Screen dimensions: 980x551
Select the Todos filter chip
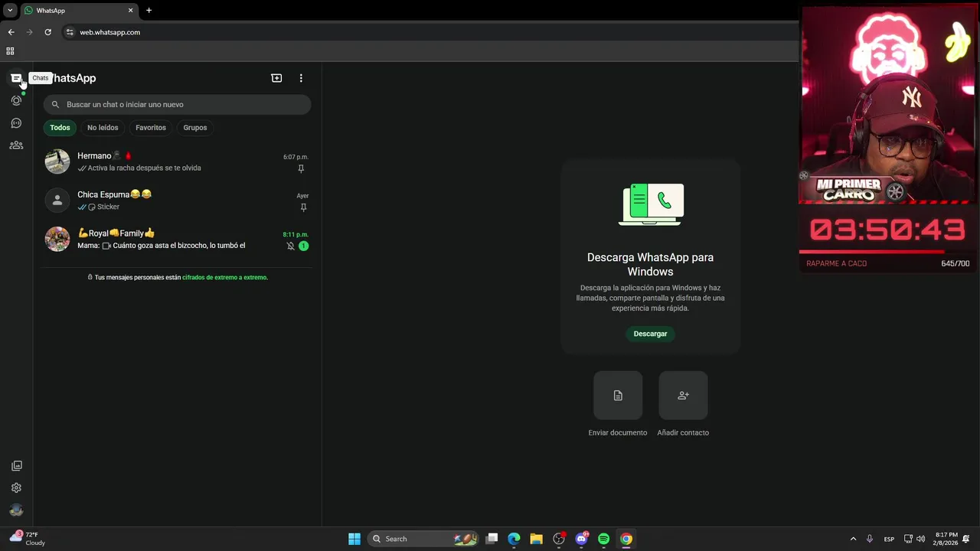click(60, 128)
